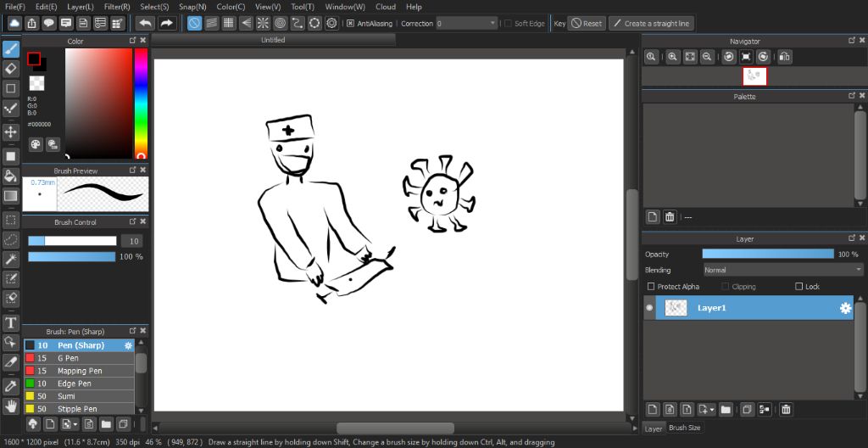The height and width of the screenshot is (448, 868).
Task: Enable the radial snap
Action: (x=263, y=23)
